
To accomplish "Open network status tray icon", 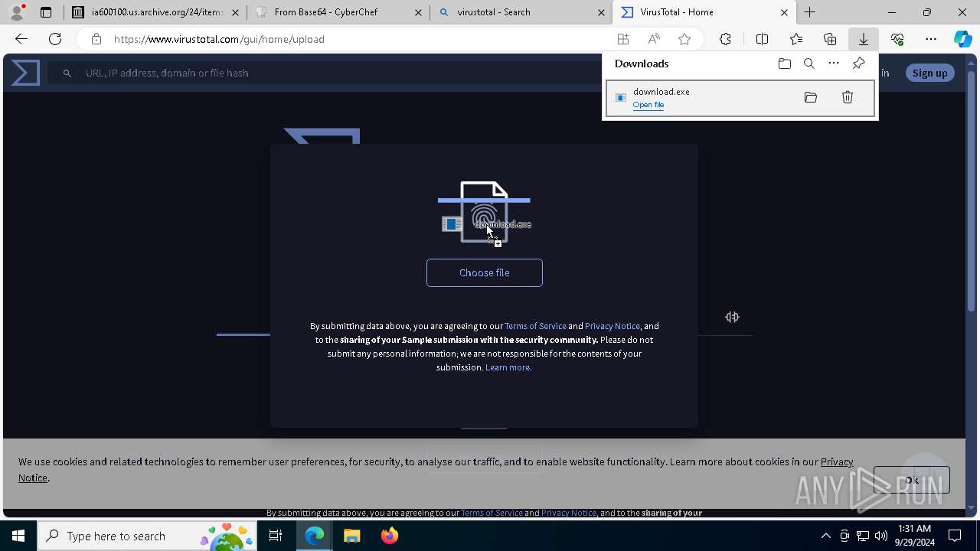I will (x=863, y=536).
